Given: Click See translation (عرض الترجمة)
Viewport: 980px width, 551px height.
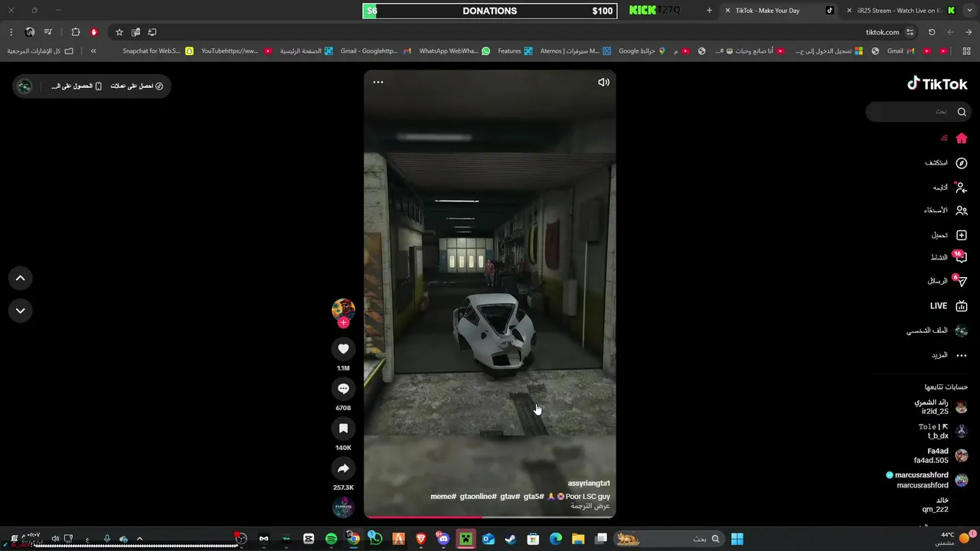Looking at the screenshot, I should click(x=590, y=506).
